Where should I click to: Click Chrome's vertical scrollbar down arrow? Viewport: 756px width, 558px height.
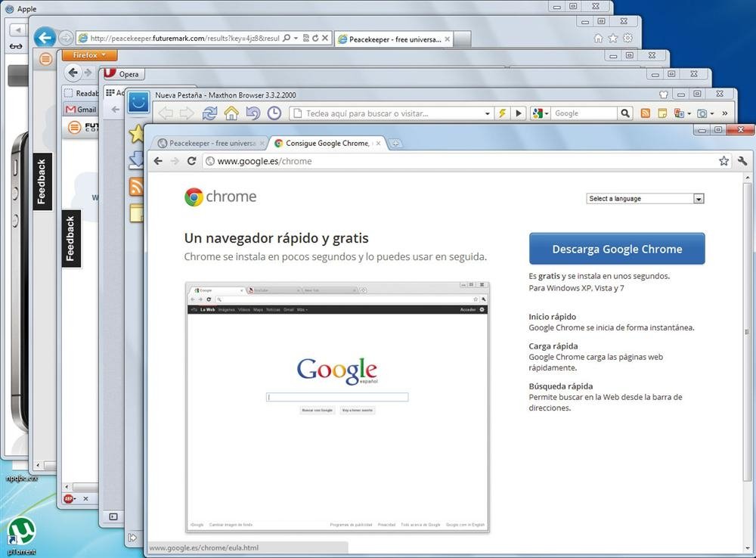(748, 548)
